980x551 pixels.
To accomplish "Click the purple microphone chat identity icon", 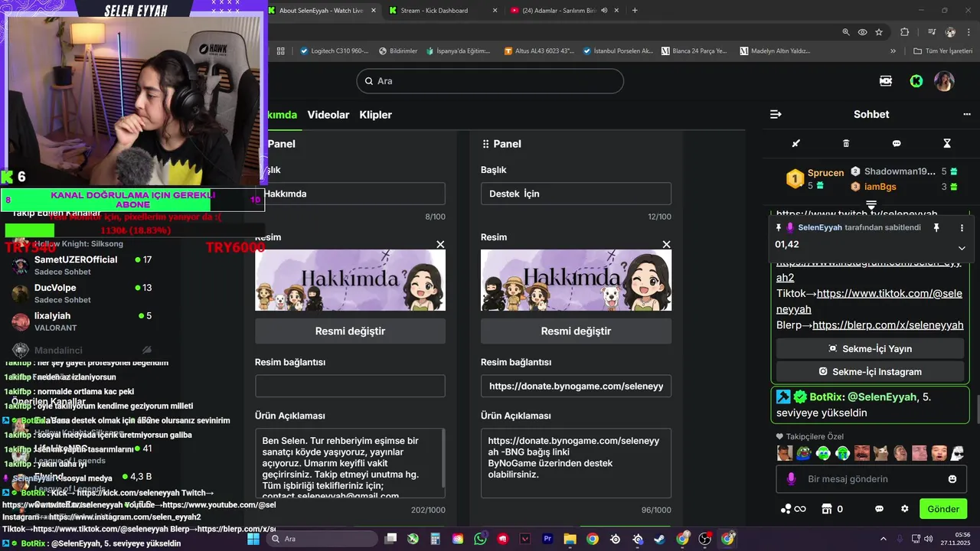I will 792,479.
